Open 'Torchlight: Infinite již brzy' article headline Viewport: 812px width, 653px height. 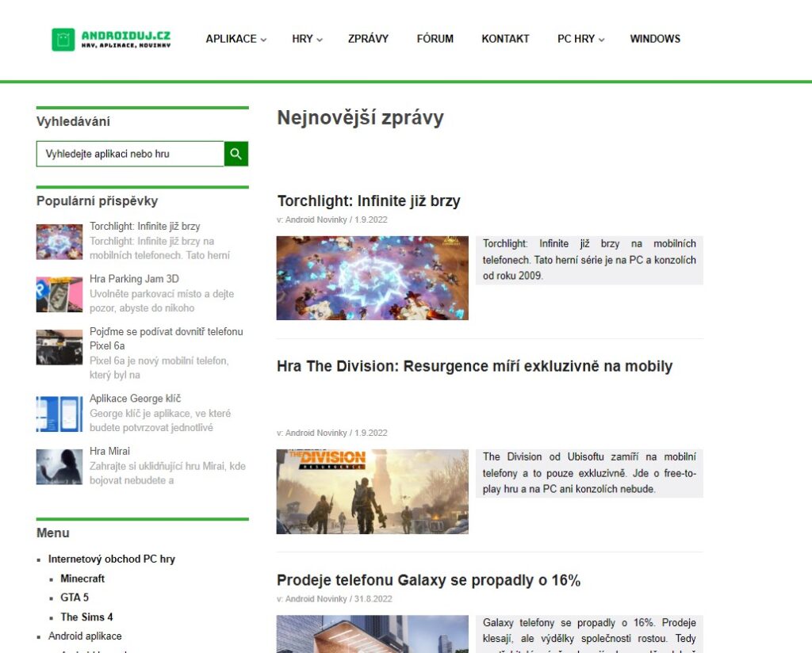click(x=369, y=200)
